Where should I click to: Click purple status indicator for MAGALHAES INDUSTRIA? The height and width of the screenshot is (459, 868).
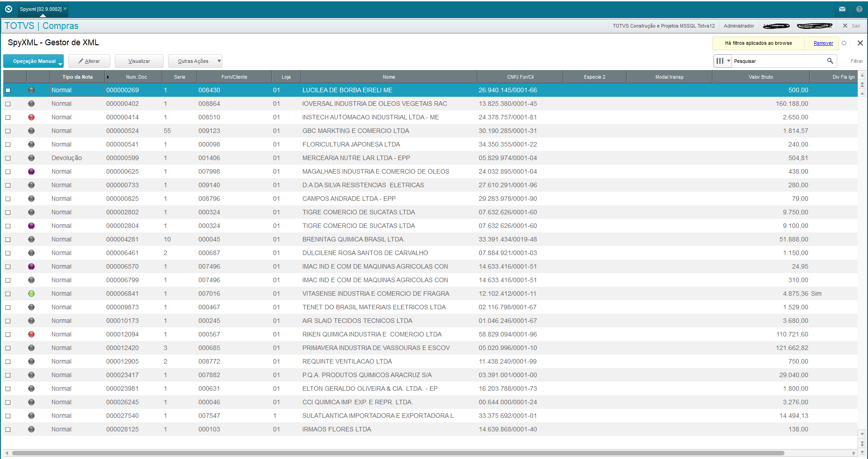(31, 171)
